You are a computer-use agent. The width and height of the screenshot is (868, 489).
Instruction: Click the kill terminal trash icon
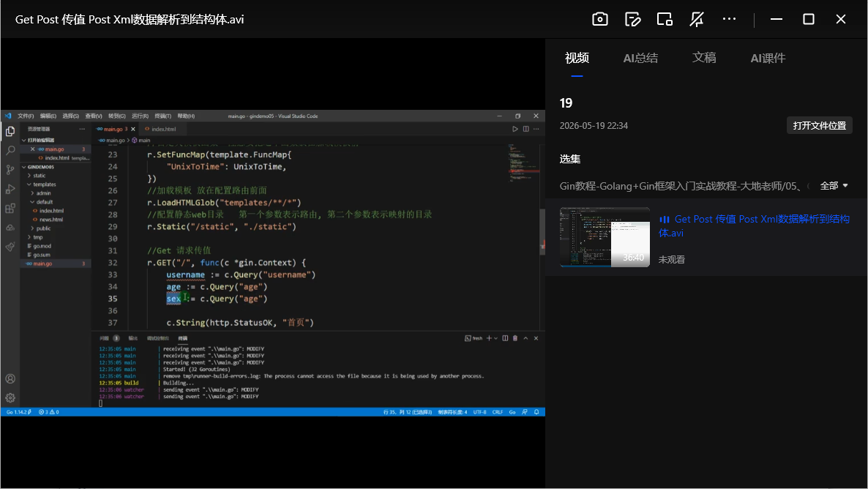[515, 338]
